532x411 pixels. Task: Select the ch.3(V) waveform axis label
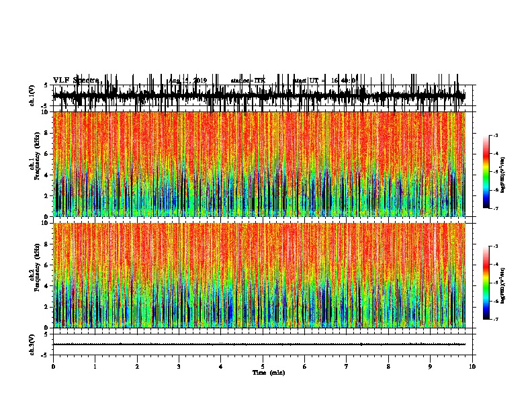(32, 345)
